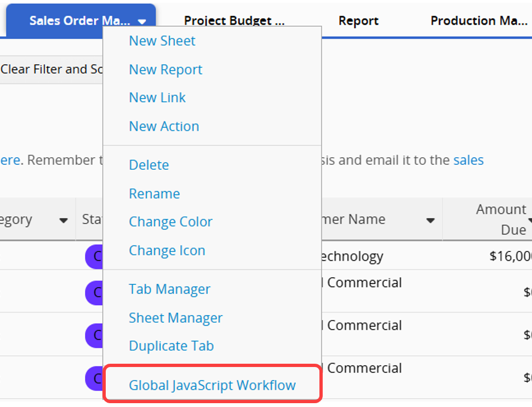
Task: Expand the Customer Name column dropdown arrow
Action: pos(431,221)
